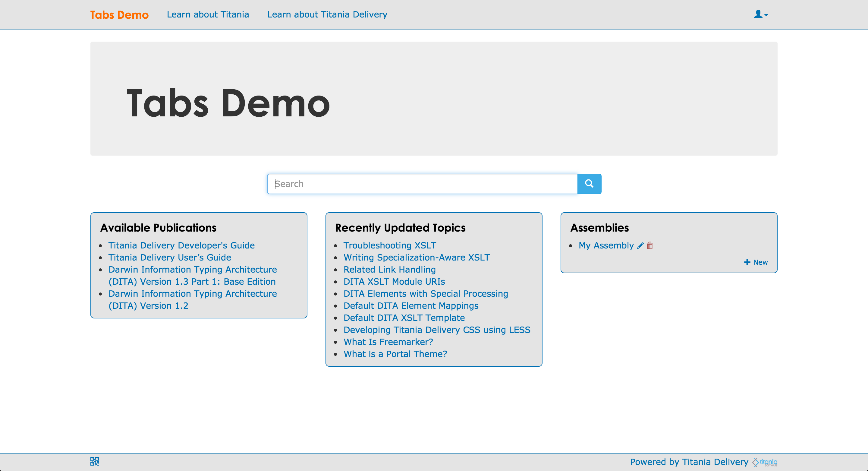Create a new assembly with + New
Screen dimensions: 868x471
click(x=756, y=262)
